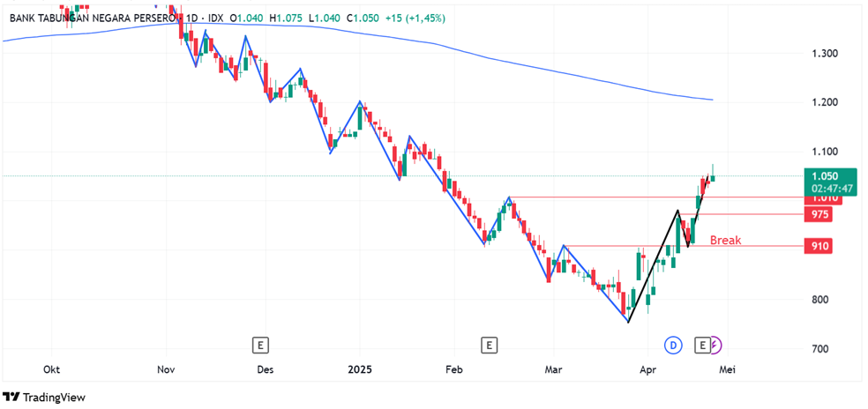Click the O1.040 open value
The height and width of the screenshot is (409, 868).
click(248, 19)
